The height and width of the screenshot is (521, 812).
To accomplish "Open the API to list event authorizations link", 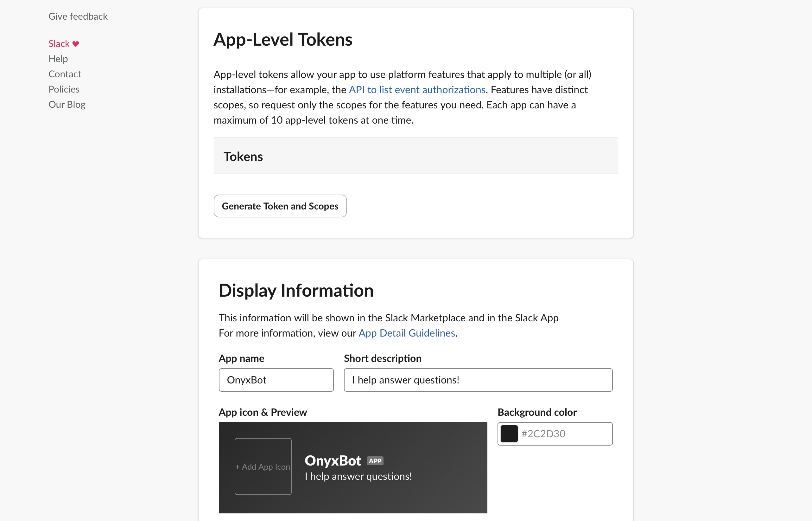I will click(x=417, y=89).
